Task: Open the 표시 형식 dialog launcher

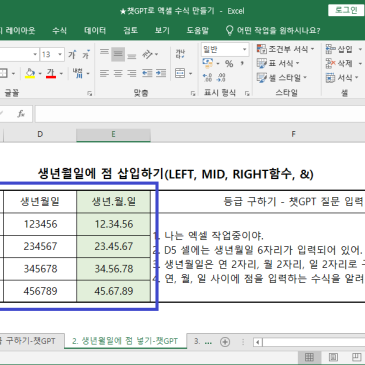Action: (247, 94)
